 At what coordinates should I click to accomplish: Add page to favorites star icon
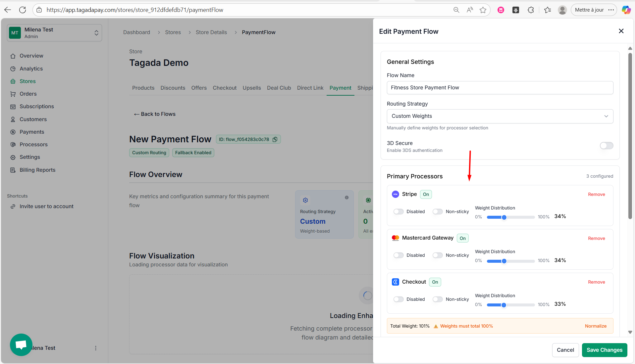483,10
